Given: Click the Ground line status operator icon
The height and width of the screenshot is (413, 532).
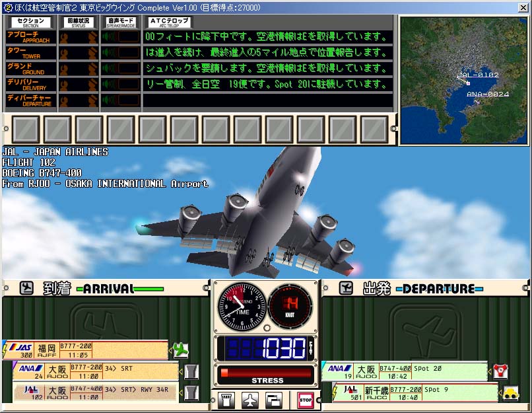Looking at the screenshot, I should pos(92,69).
